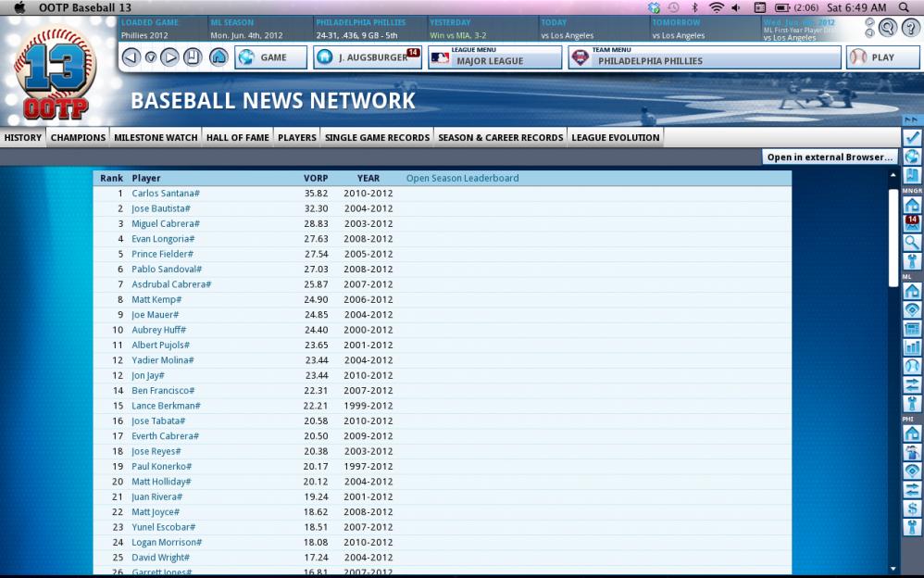Click the scroll down arrow of the list scrollbar
Viewport: 924px width, 578px height.
(x=893, y=568)
